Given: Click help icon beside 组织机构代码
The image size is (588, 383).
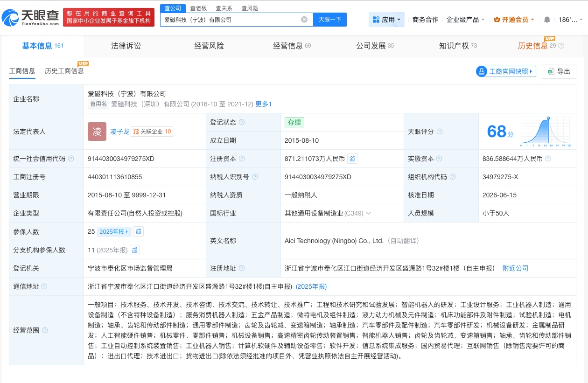Looking at the screenshot, I should pyautogui.click(x=453, y=177).
